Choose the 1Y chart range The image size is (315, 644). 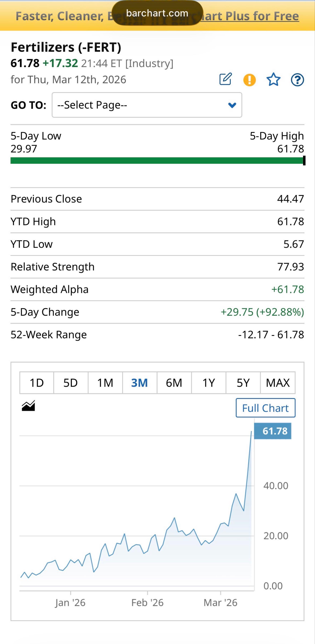point(209,383)
